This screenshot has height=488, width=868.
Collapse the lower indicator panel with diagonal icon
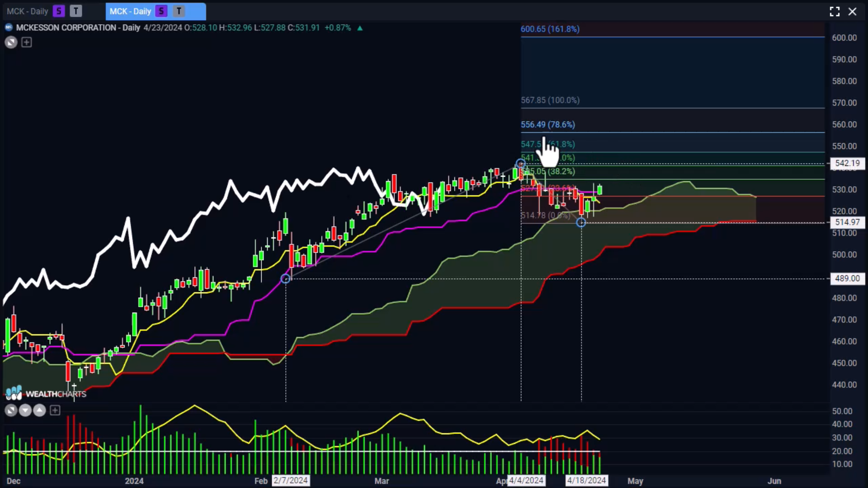tap(11, 410)
